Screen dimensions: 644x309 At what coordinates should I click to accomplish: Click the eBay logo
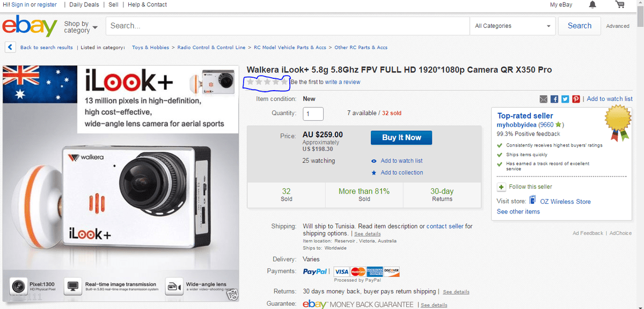[30, 26]
